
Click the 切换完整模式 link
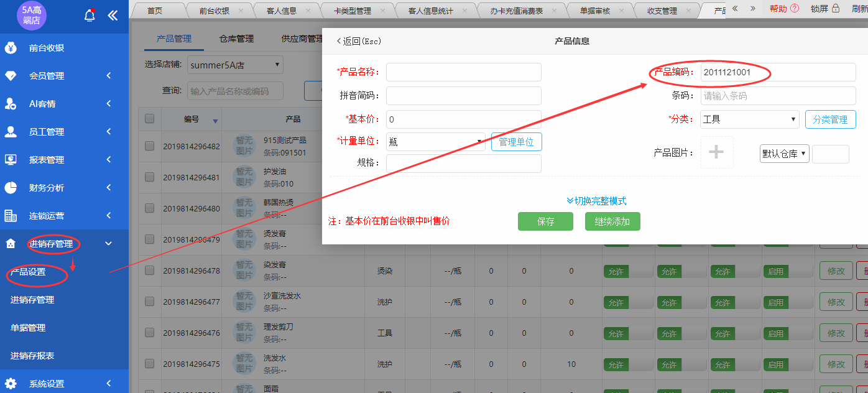coord(596,201)
